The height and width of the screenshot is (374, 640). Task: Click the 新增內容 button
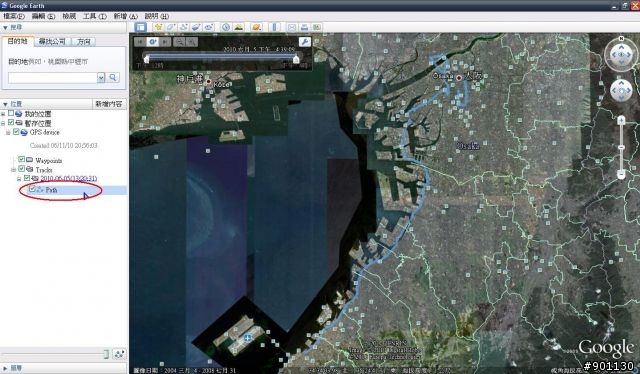click(x=109, y=104)
